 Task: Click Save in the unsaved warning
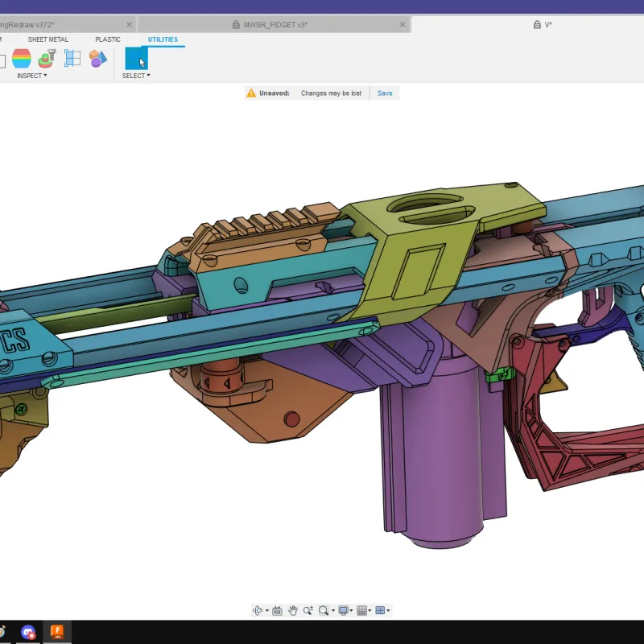point(385,93)
